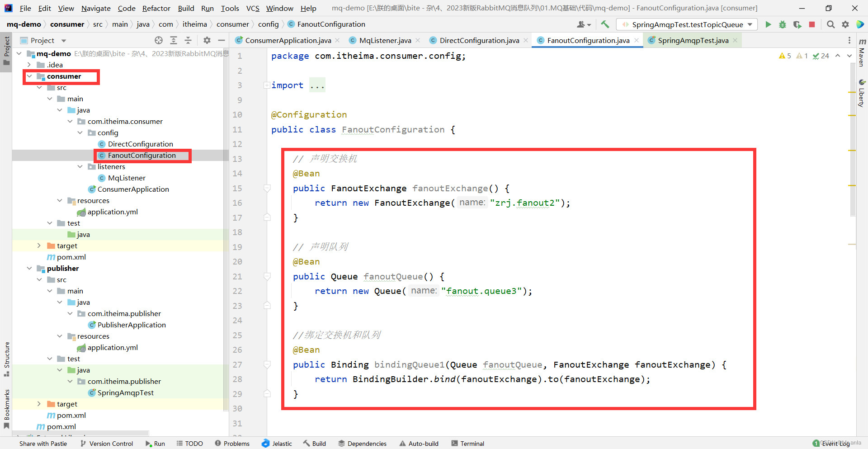Toggle the Project tool window side button
Image resolution: width=868 pixels, height=449 pixels.
tap(6, 50)
